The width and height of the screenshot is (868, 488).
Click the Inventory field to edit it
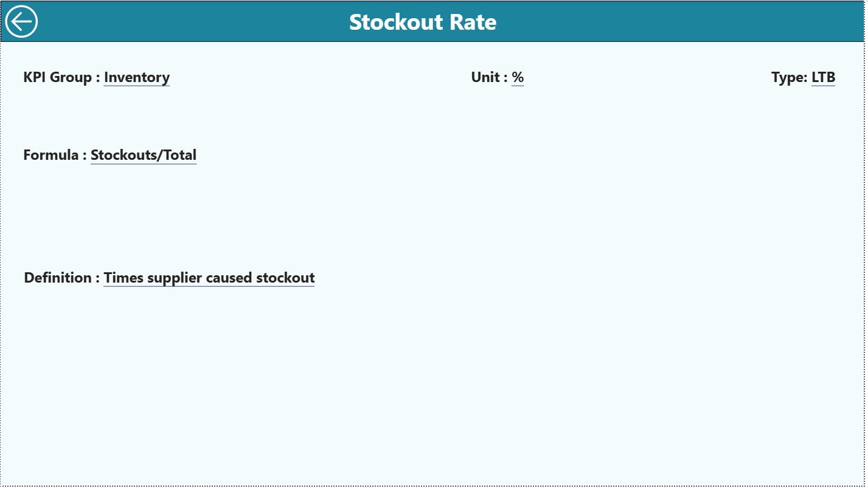click(x=136, y=78)
